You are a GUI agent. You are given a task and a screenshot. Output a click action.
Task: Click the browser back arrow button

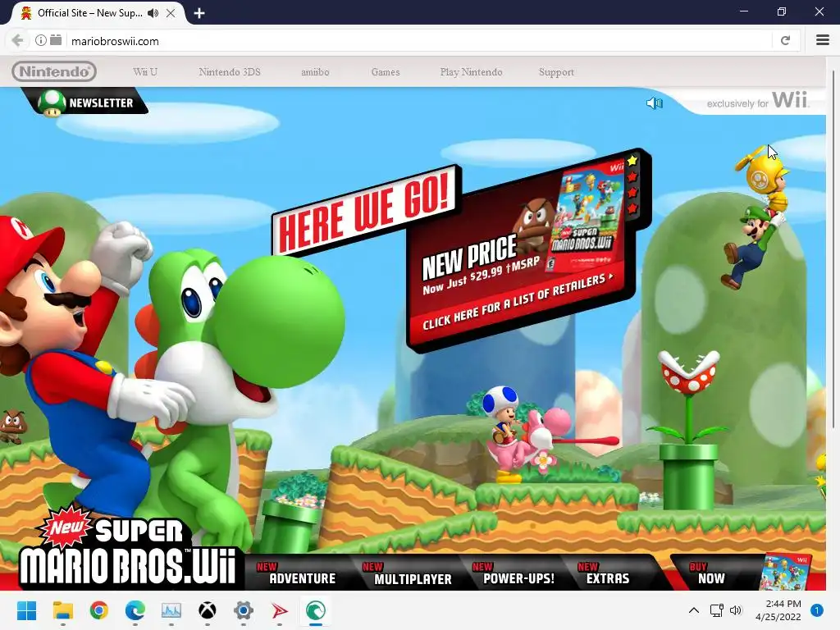coord(18,41)
